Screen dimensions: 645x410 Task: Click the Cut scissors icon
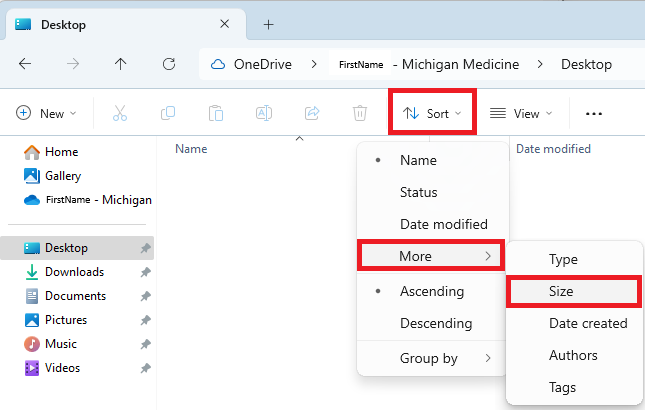[119, 113]
